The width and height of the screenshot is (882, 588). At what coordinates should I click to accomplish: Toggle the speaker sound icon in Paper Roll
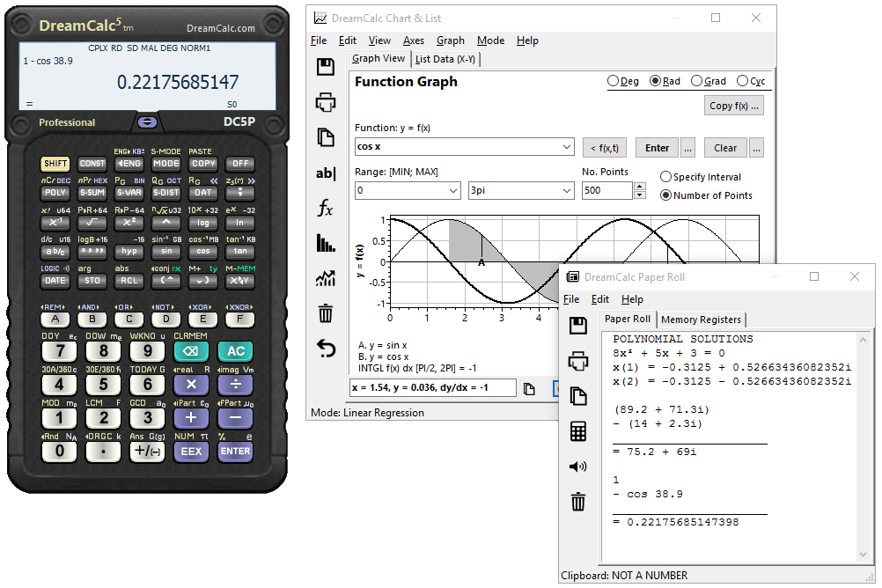(577, 467)
